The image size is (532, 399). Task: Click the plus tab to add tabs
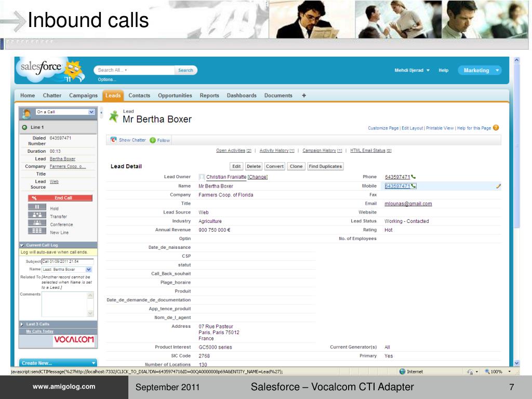coord(304,96)
